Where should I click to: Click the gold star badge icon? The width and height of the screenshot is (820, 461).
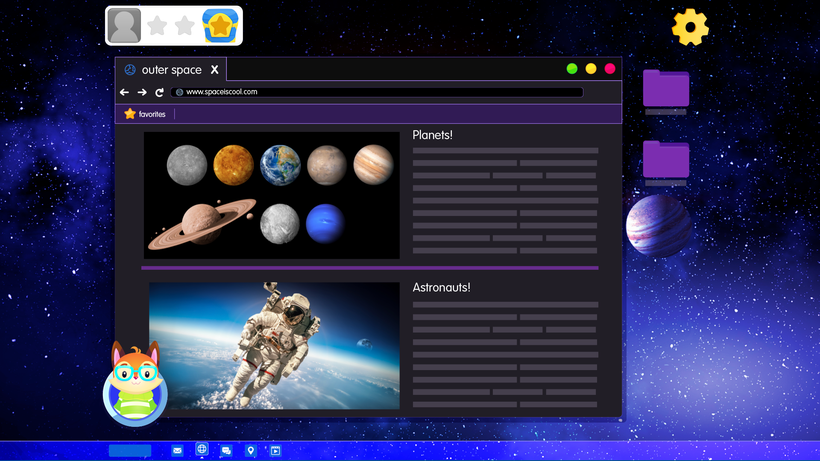click(220, 26)
